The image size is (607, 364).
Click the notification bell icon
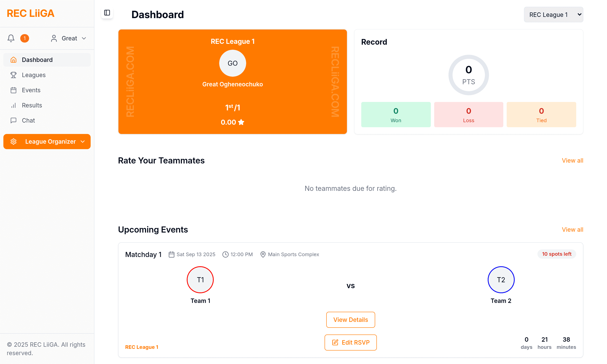[x=11, y=38]
